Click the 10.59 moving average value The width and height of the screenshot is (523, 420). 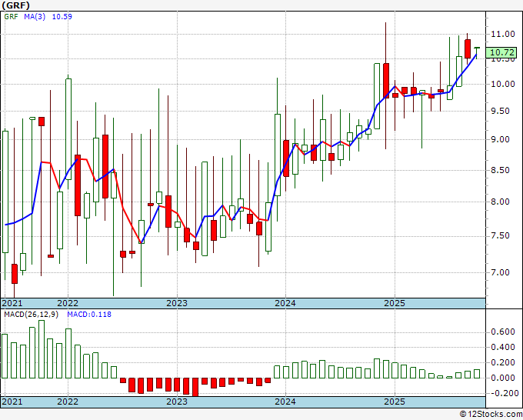(x=62, y=18)
